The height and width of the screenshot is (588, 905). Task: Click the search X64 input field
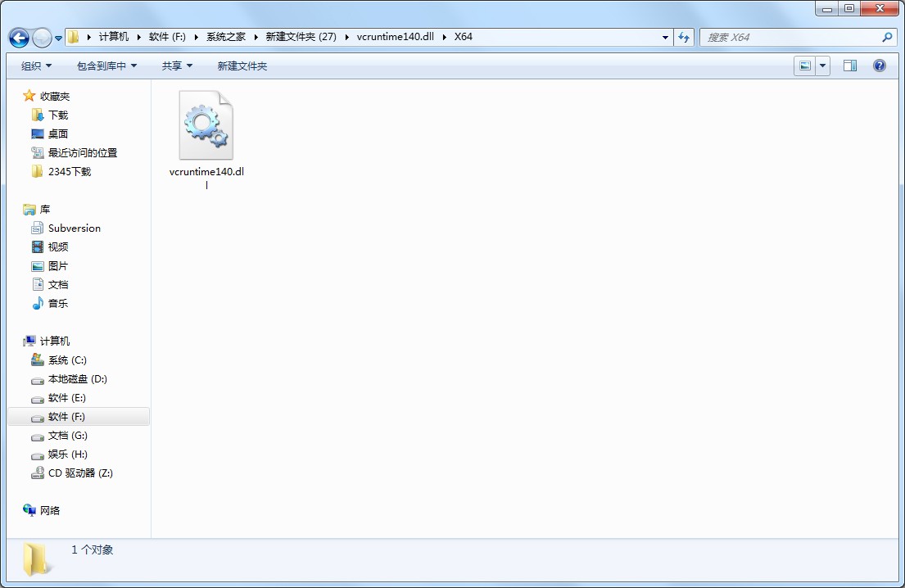[790, 37]
